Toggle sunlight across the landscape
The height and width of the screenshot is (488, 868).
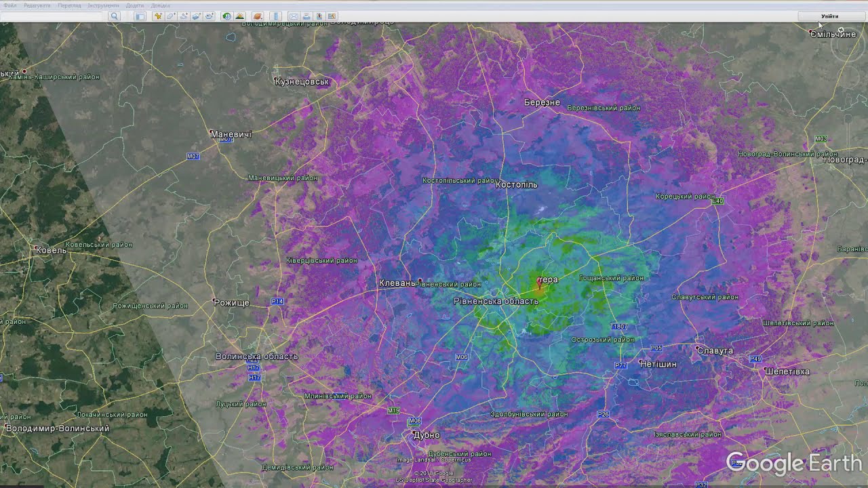pyautogui.click(x=239, y=16)
